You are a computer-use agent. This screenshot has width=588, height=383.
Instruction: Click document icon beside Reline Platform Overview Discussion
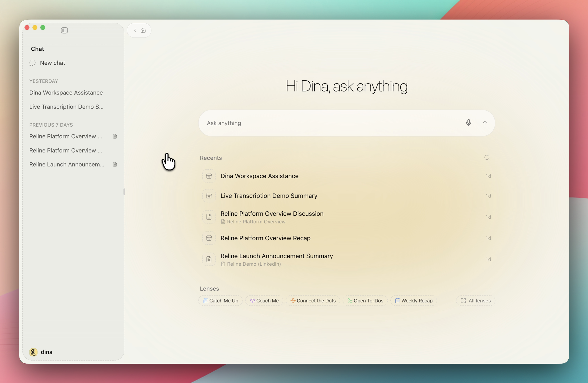209,217
